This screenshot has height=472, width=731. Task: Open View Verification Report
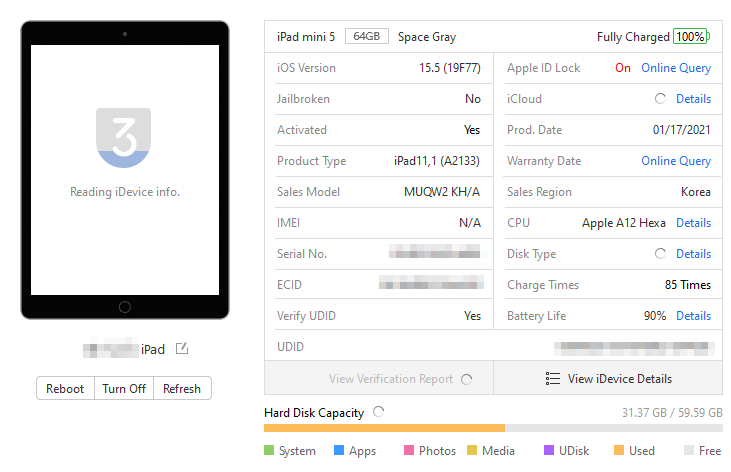[x=379, y=379]
